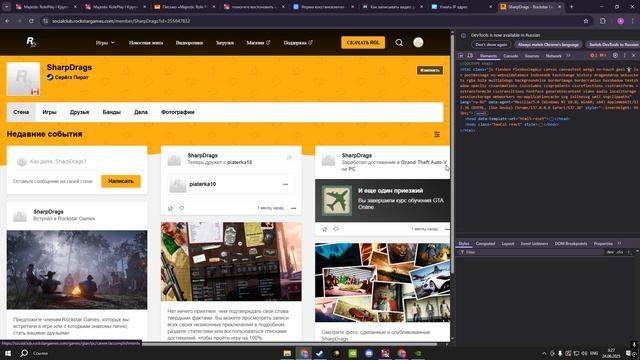Open the Поддержка nav link
The height and width of the screenshot is (360, 640).
pos(298,42)
